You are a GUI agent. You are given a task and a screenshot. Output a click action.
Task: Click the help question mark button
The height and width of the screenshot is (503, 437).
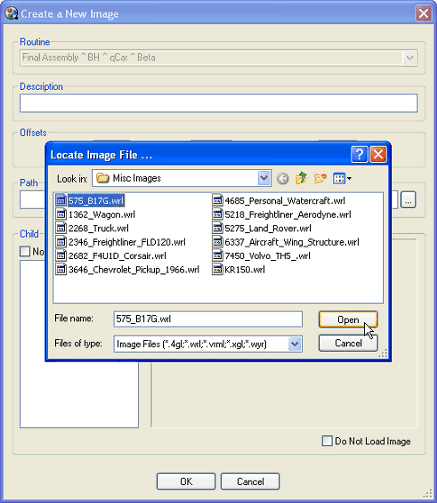tap(359, 154)
